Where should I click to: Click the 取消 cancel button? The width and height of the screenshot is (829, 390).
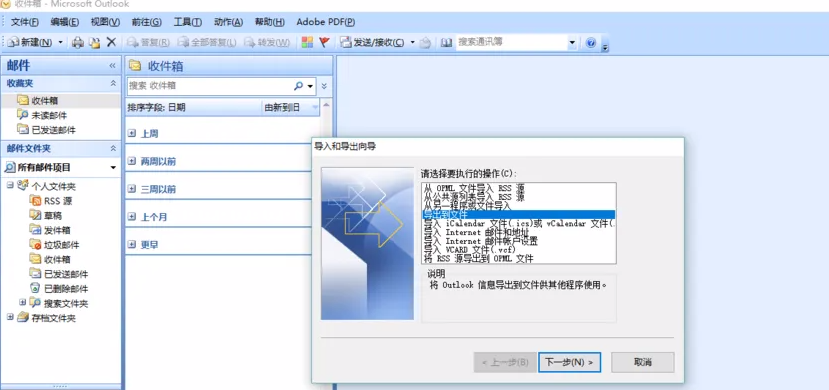642,363
